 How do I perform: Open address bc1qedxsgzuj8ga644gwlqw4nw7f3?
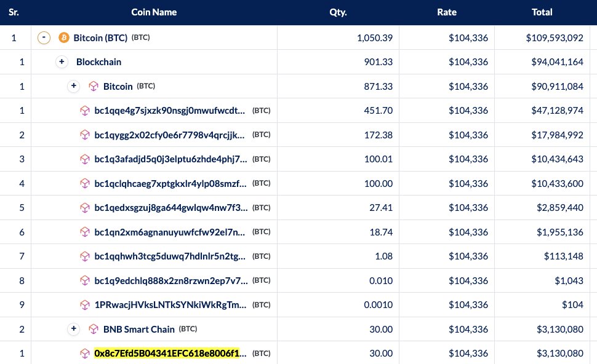[171, 208]
